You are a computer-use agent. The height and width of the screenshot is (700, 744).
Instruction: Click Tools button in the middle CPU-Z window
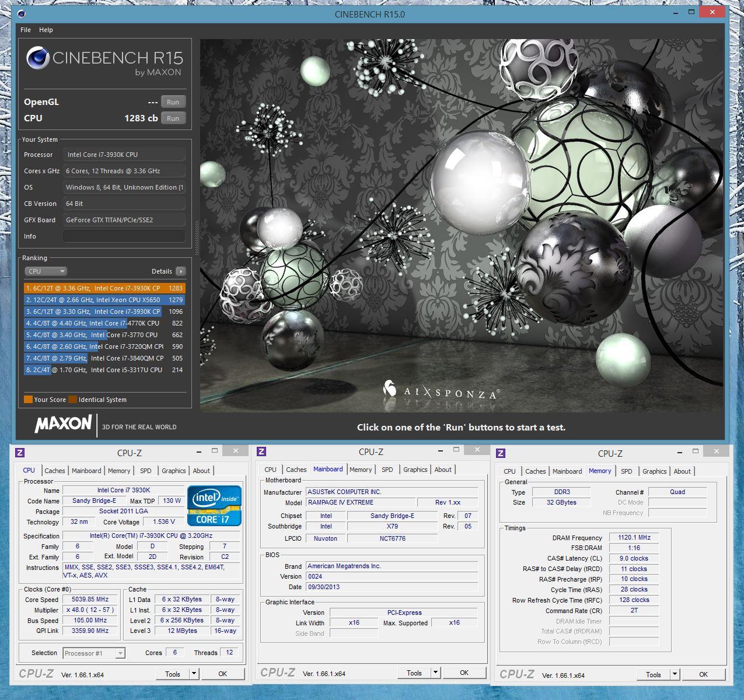point(414,673)
